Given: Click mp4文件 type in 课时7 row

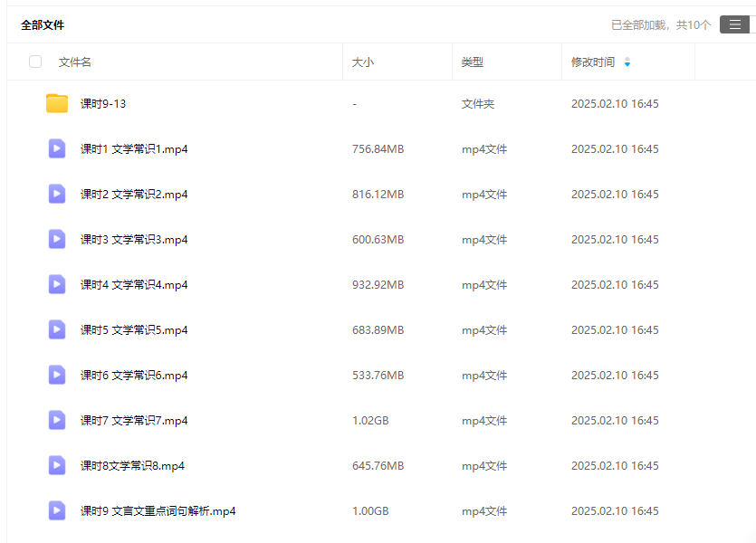Looking at the screenshot, I should pos(484,421).
